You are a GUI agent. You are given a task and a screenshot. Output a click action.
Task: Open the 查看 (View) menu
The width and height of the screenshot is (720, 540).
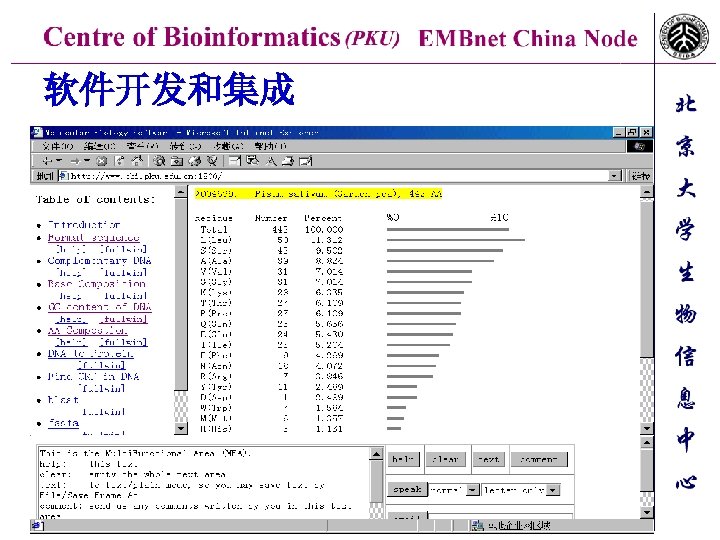coord(142,146)
